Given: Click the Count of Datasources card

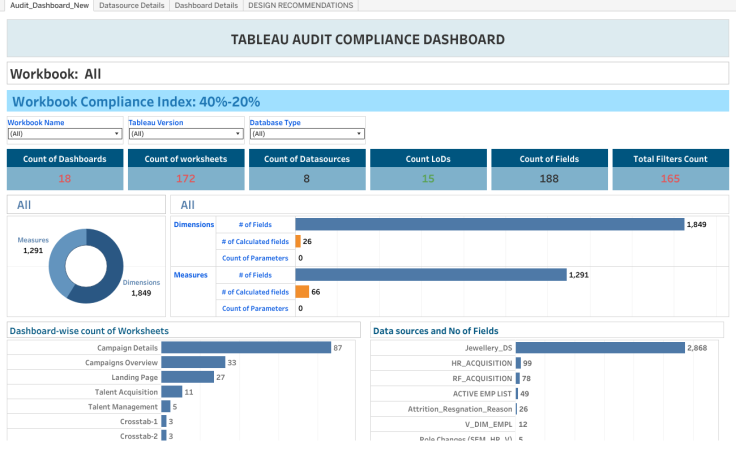Looking at the screenshot, I should (x=307, y=169).
